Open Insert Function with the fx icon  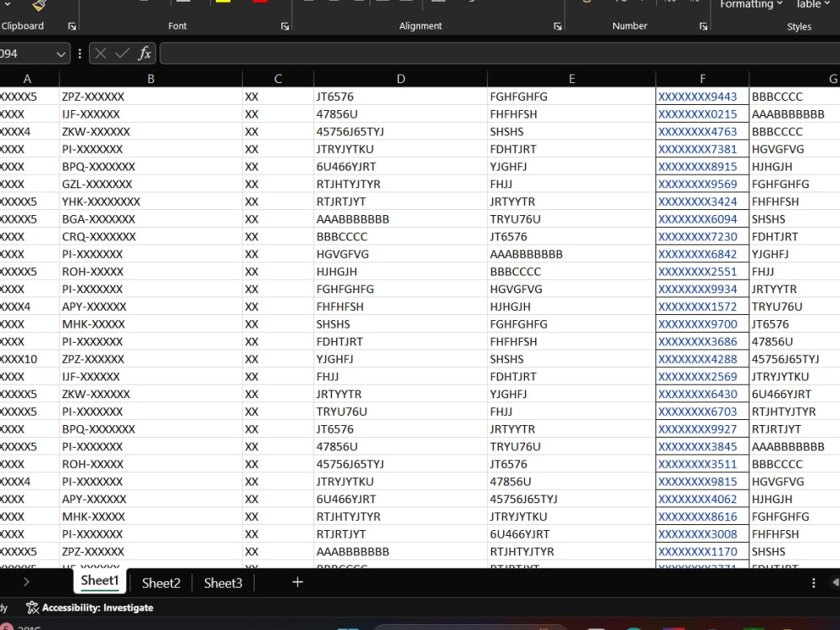point(144,53)
